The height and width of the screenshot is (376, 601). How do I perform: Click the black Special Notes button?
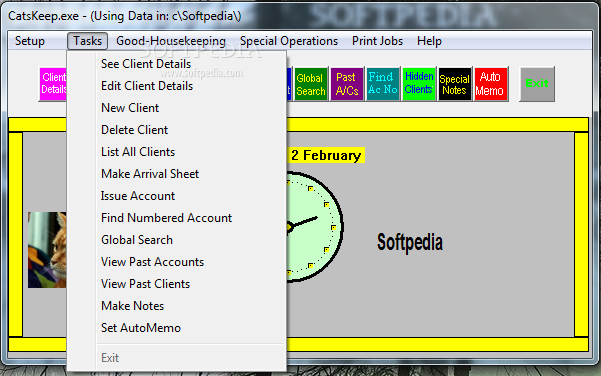tap(455, 84)
